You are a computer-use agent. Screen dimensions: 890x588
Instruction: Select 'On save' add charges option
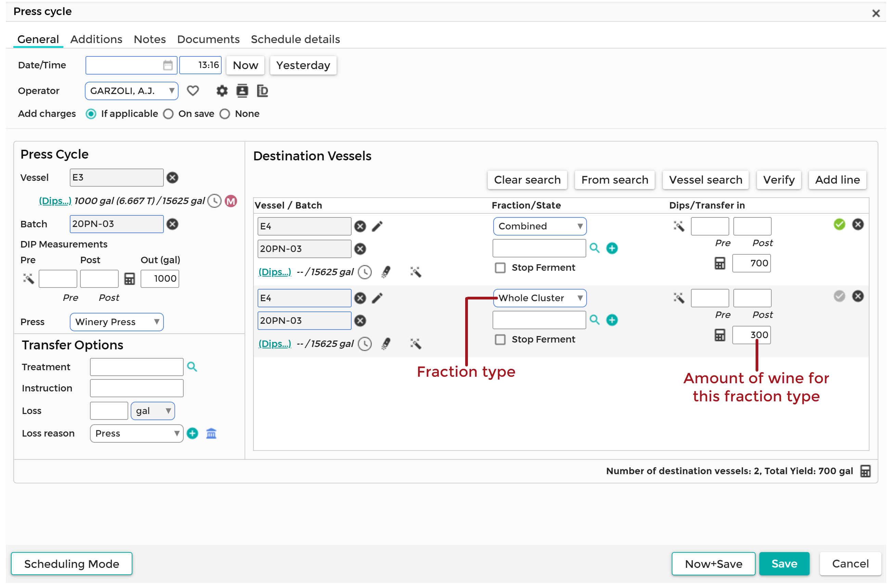(x=169, y=114)
